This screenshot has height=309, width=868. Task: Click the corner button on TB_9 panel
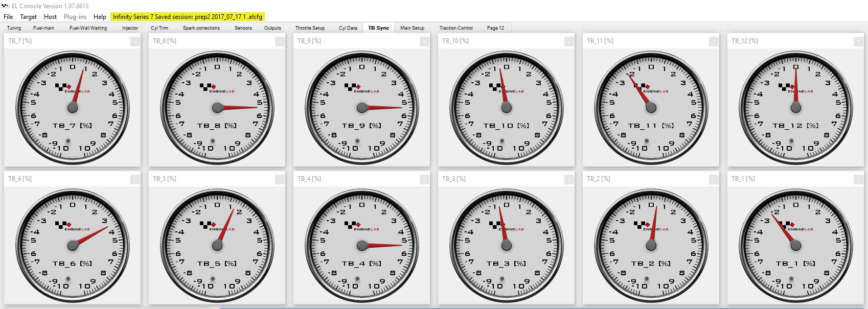[424, 41]
